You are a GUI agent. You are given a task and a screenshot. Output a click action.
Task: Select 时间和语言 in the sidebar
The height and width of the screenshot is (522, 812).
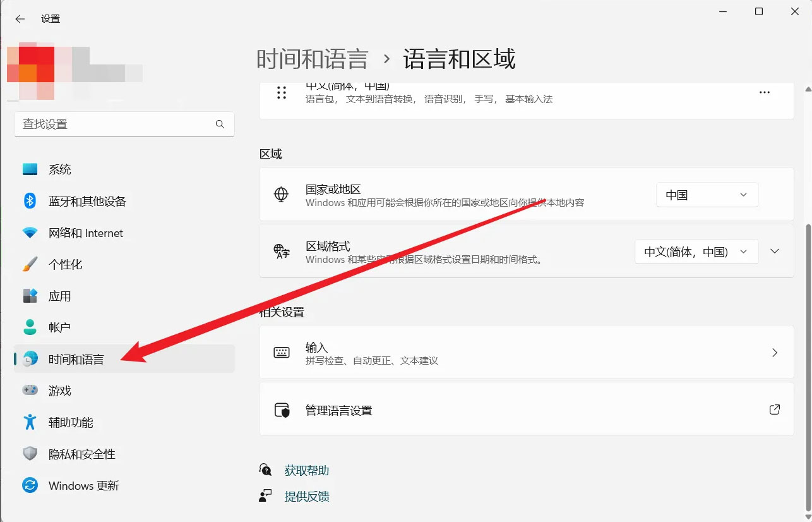point(124,359)
